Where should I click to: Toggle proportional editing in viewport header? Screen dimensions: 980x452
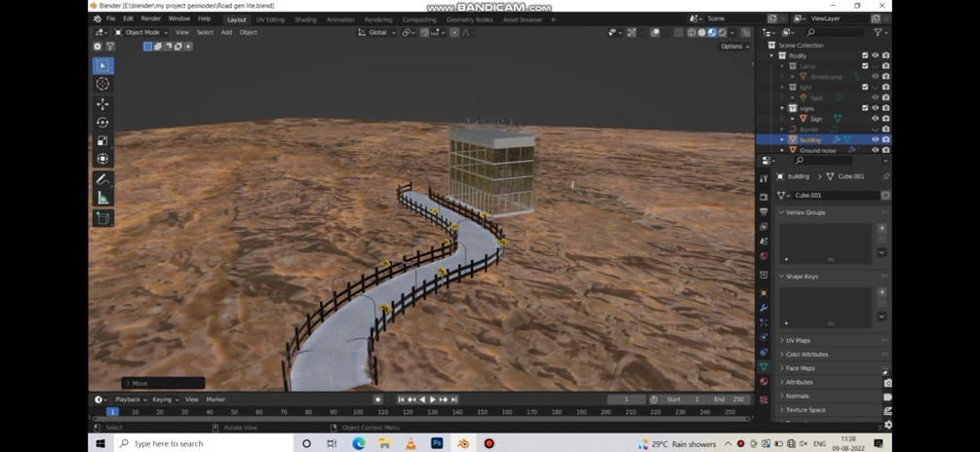(x=454, y=32)
